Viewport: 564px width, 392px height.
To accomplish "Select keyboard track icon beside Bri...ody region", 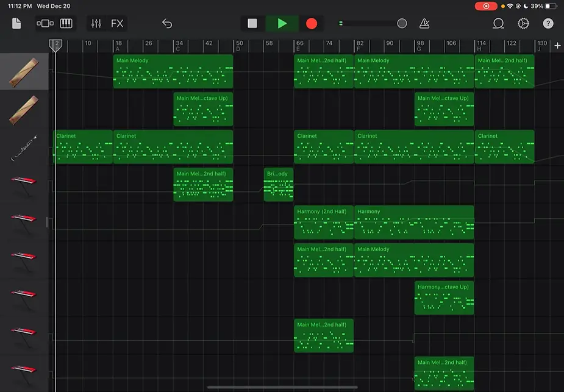I will tap(24, 185).
